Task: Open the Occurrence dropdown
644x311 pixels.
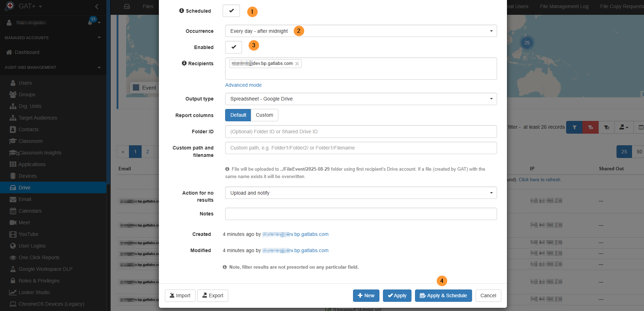Action: click(361, 31)
